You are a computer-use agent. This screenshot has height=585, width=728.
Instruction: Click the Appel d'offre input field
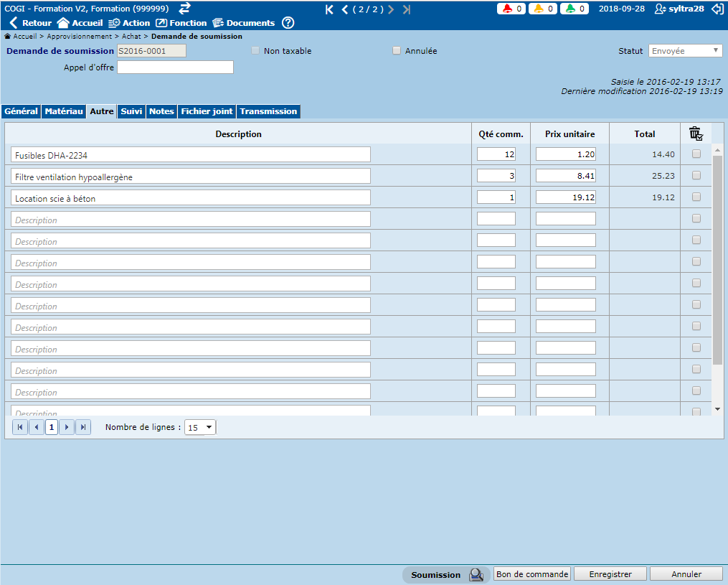click(175, 67)
